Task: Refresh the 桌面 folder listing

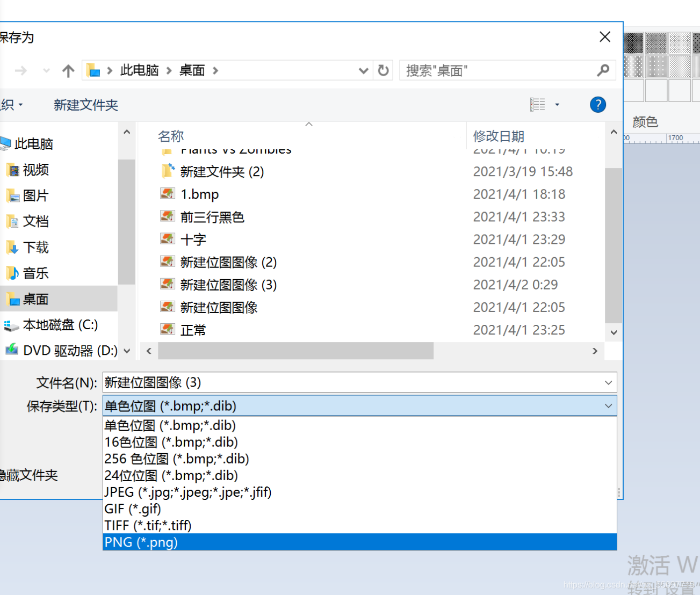Action: coord(383,70)
